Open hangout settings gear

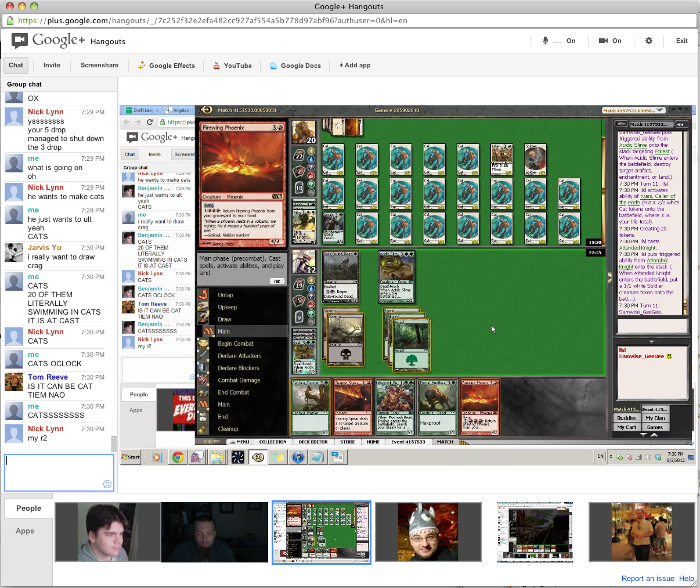click(x=649, y=41)
